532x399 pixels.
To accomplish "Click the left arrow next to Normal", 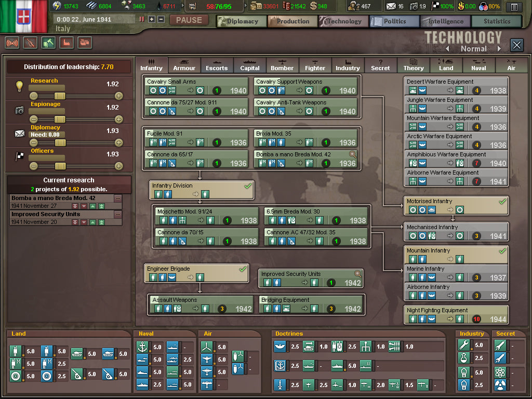I will click(447, 49).
